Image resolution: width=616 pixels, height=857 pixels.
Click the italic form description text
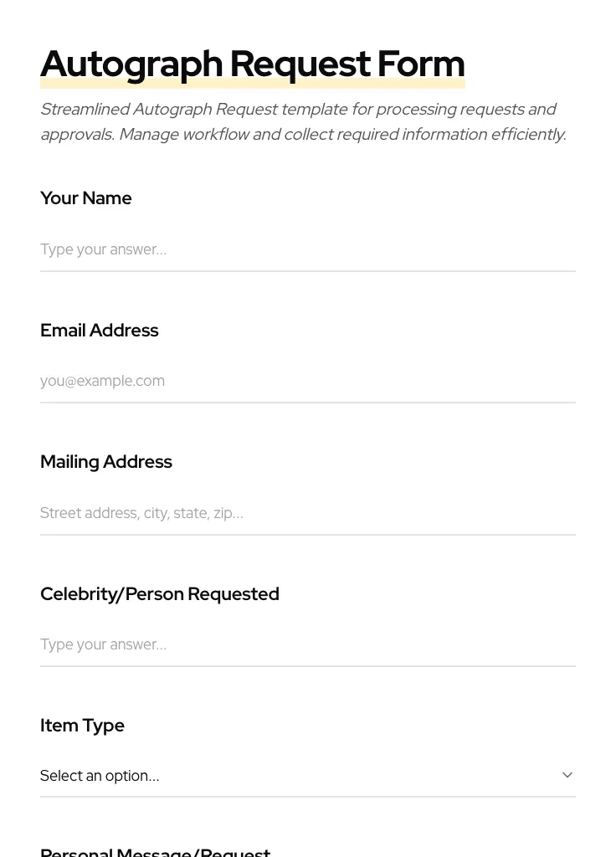point(303,121)
